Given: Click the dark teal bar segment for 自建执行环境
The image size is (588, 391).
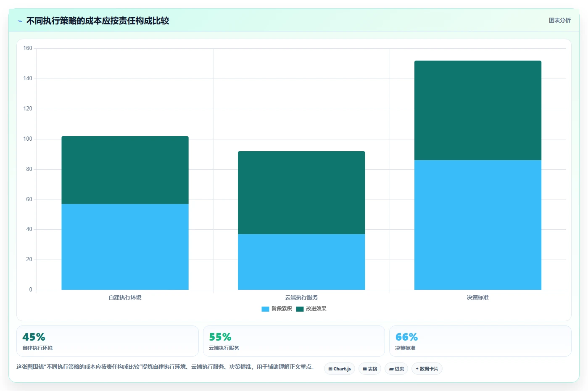Looking at the screenshot, I should click(125, 170).
